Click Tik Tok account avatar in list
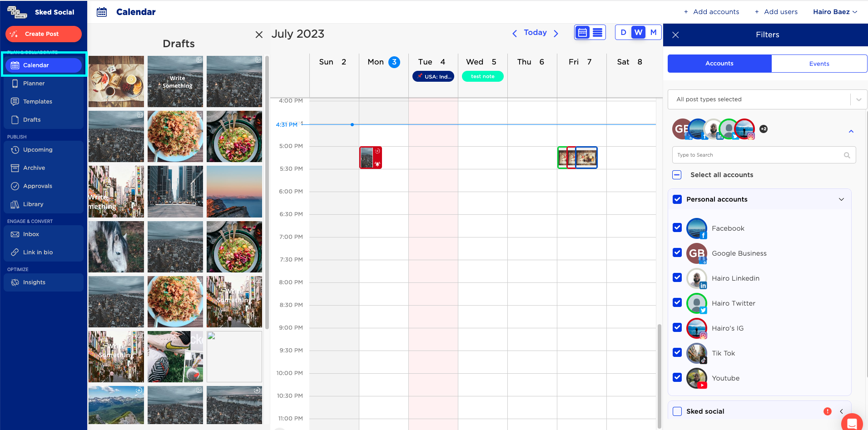This screenshot has height=430, width=868. (697, 353)
